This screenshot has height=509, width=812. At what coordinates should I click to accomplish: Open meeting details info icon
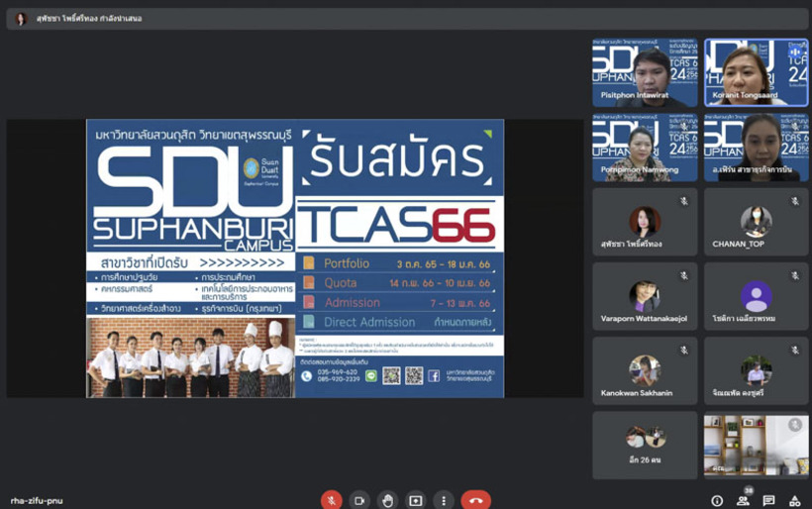click(717, 501)
